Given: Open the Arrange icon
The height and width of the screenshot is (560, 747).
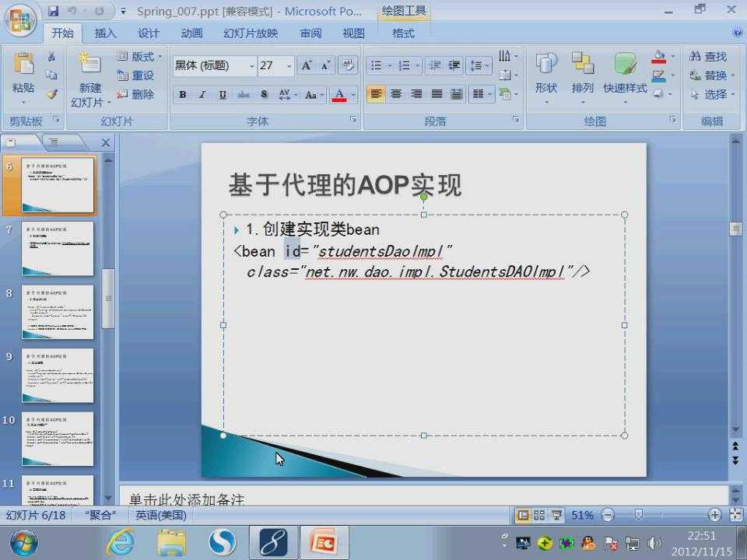Looking at the screenshot, I should (x=582, y=63).
